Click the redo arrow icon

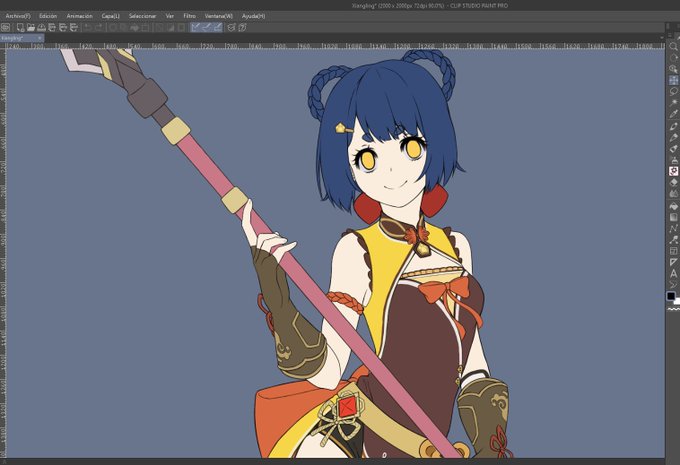click(x=98, y=28)
